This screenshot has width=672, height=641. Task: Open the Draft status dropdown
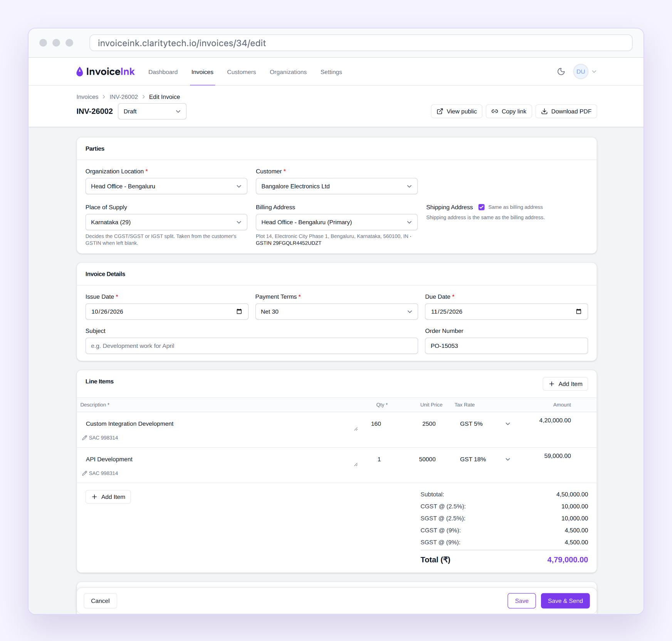[x=152, y=111]
